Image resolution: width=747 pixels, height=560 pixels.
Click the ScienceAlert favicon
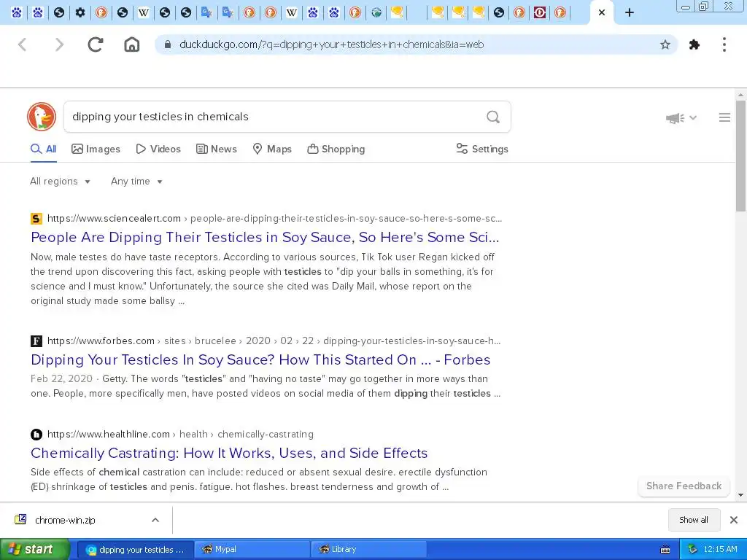coord(36,219)
